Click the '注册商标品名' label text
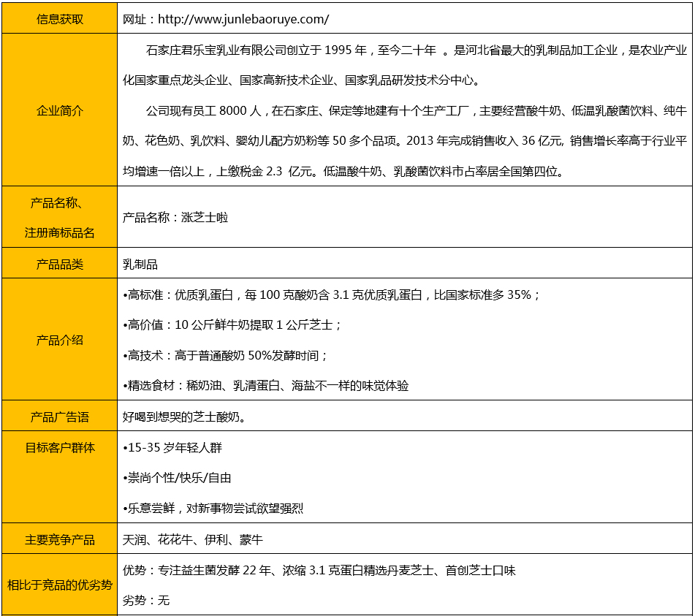Image resolution: width=695 pixels, height=616 pixels. pos(59,232)
